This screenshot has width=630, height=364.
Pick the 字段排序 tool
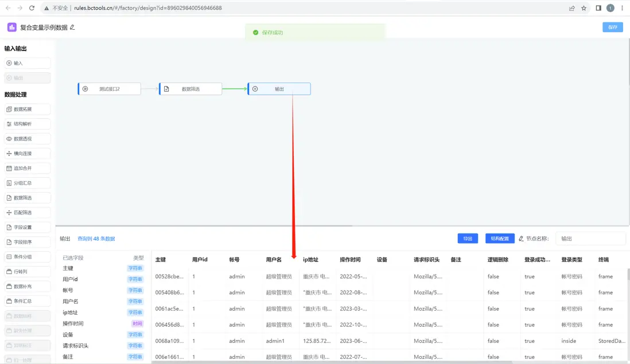coord(28,242)
